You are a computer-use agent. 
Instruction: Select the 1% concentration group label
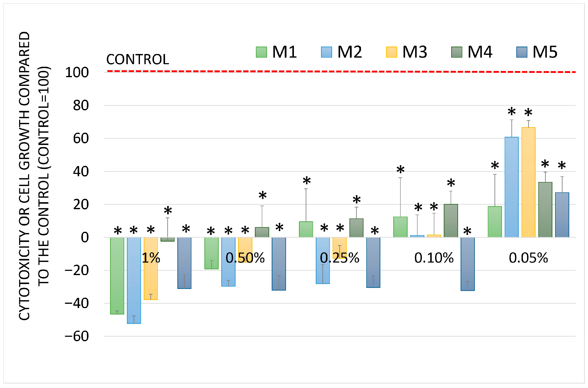pyautogui.click(x=151, y=258)
